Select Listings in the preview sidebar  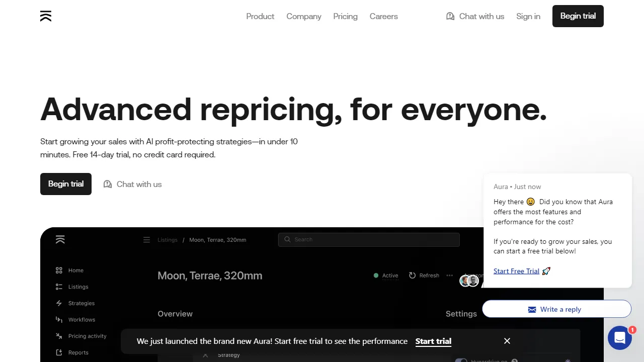(78, 287)
